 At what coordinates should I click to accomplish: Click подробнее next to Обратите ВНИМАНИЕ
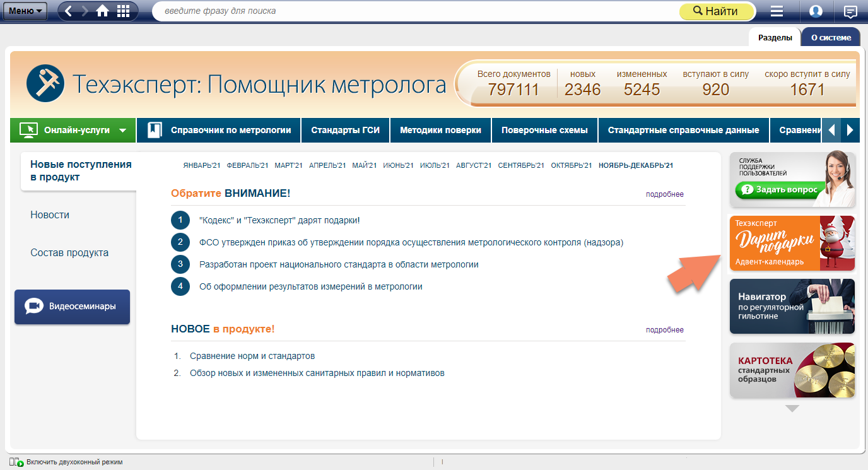pyautogui.click(x=664, y=194)
